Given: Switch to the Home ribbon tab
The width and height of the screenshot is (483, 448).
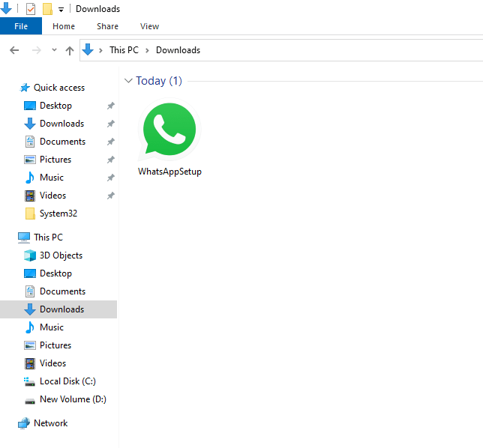Looking at the screenshot, I should pyautogui.click(x=64, y=26).
